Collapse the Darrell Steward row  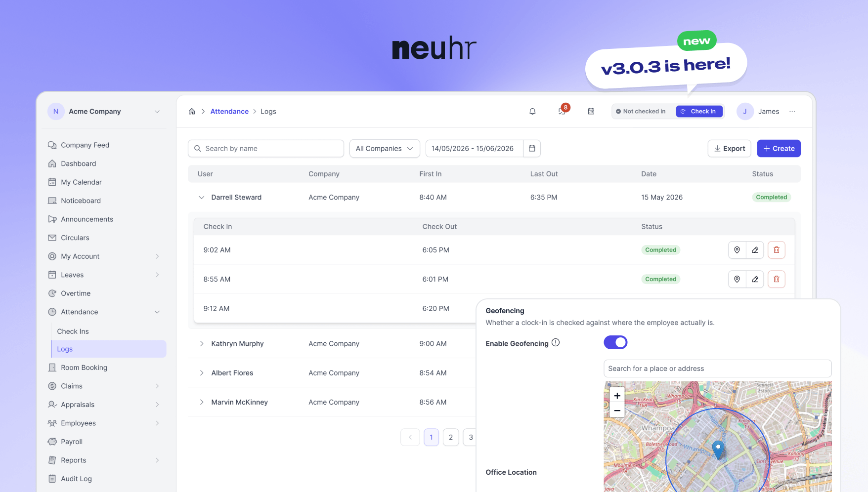tap(201, 198)
